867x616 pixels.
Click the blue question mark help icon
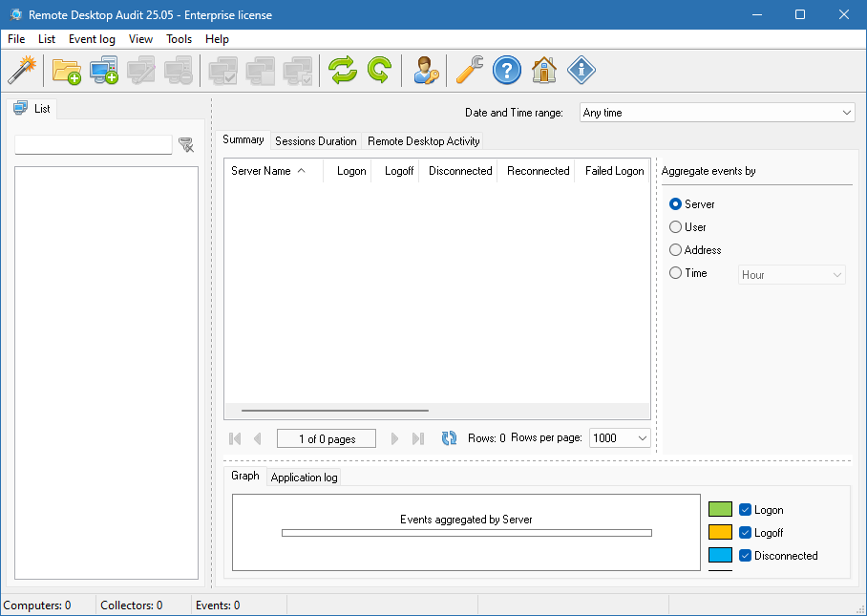tap(507, 71)
